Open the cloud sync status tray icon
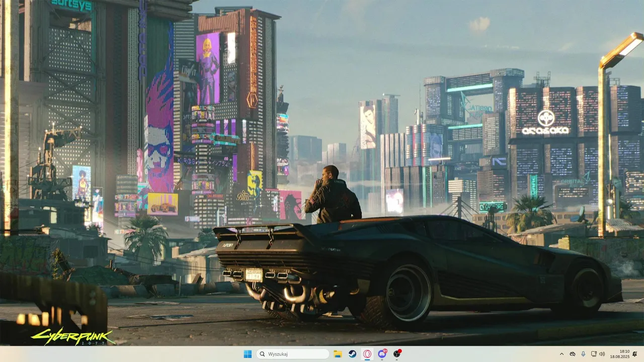This screenshot has width=644, height=362. click(573, 354)
